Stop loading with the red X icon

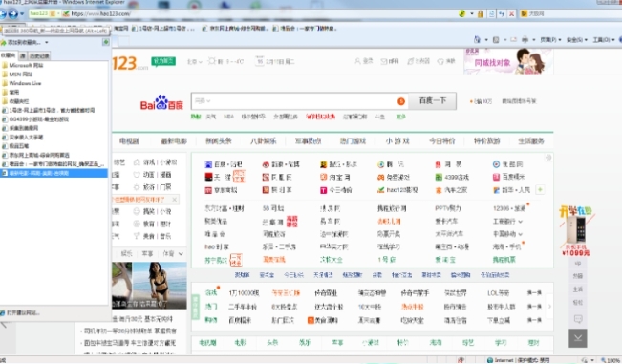tap(512, 14)
